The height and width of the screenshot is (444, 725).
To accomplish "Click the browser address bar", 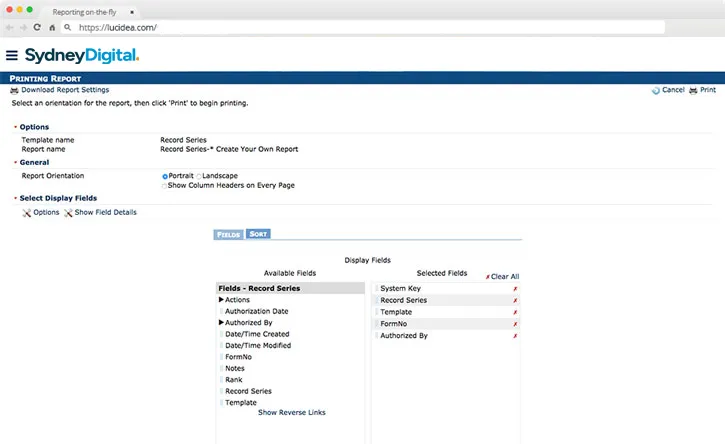I will pos(363,28).
